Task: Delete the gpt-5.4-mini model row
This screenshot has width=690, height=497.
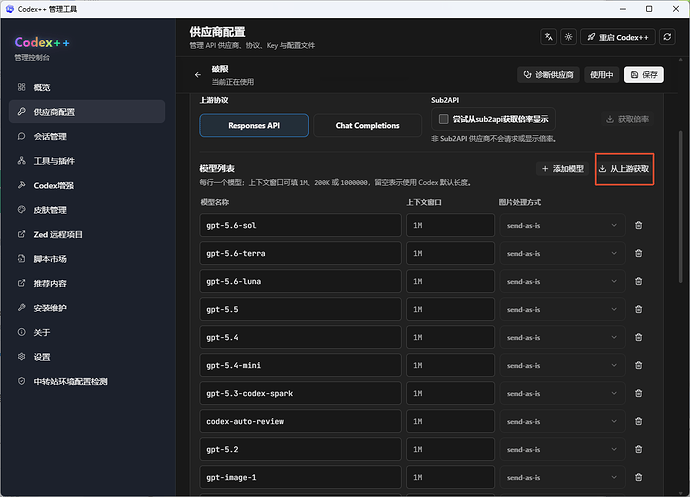Action: click(x=639, y=365)
